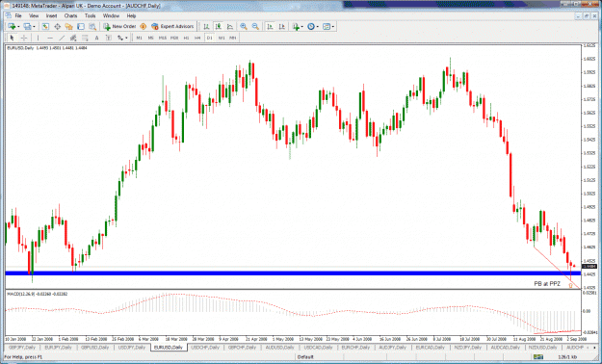Image resolution: width=602 pixels, height=364 pixels.
Task: Set timeframe to D1
Action: [210, 38]
